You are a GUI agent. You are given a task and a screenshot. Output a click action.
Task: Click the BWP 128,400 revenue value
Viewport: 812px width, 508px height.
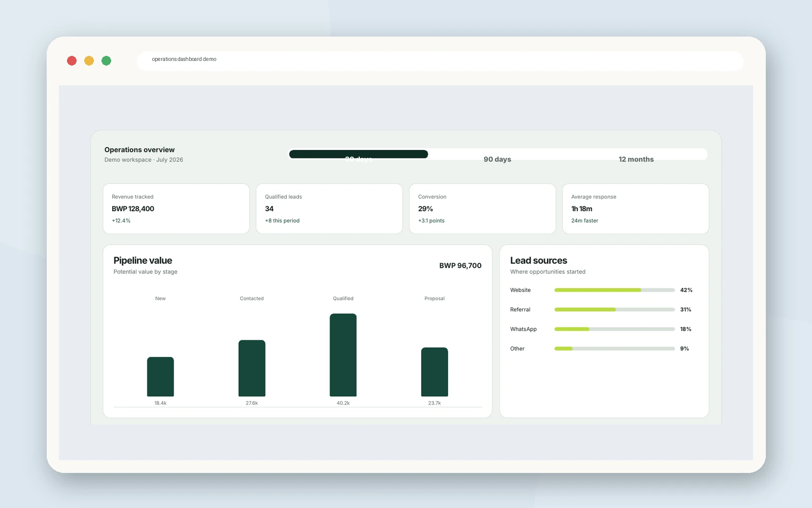click(133, 209)
